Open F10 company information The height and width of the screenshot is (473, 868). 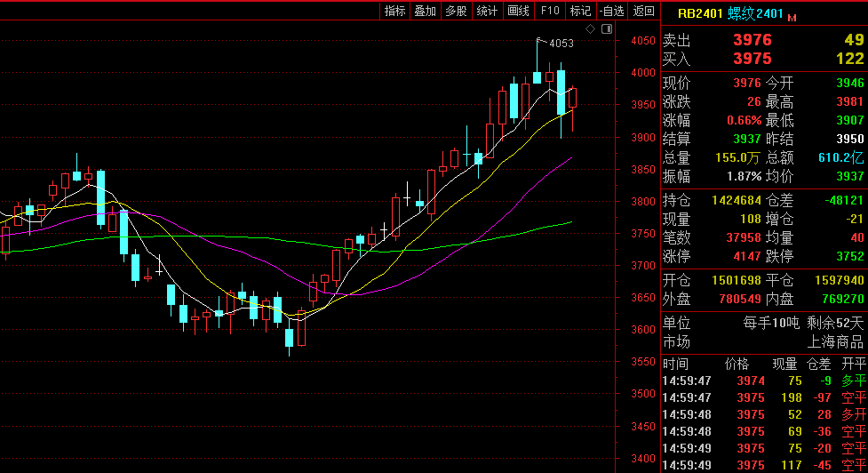[550, 11]
